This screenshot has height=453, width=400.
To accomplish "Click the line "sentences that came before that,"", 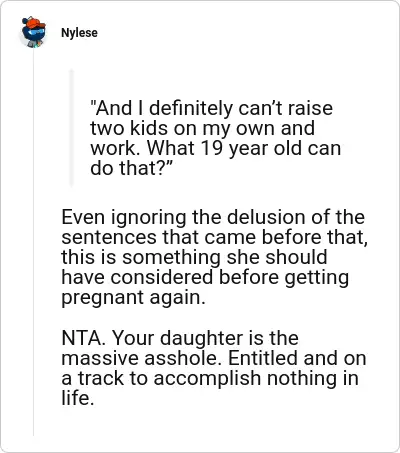I will 215,237.
